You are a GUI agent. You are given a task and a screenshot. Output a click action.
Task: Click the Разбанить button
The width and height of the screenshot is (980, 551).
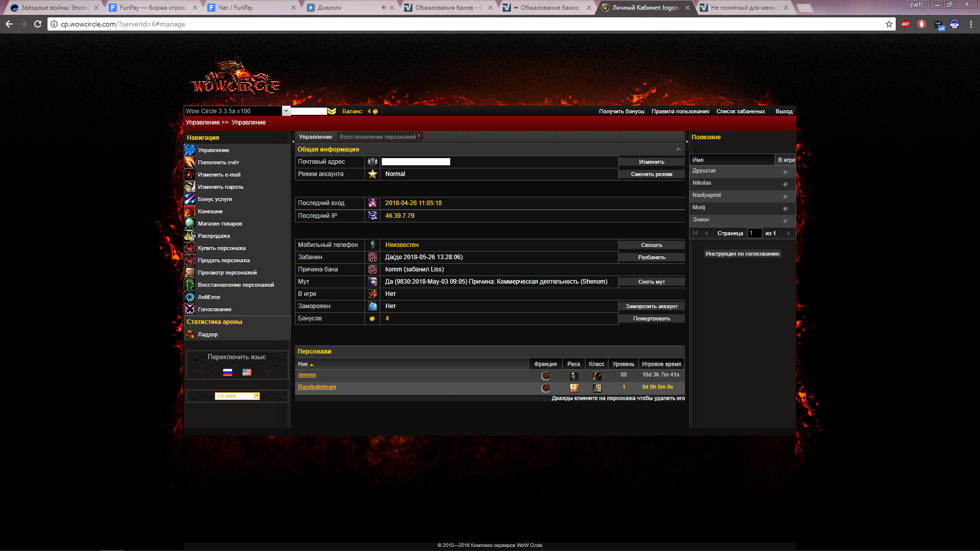[x=651, y=257]
